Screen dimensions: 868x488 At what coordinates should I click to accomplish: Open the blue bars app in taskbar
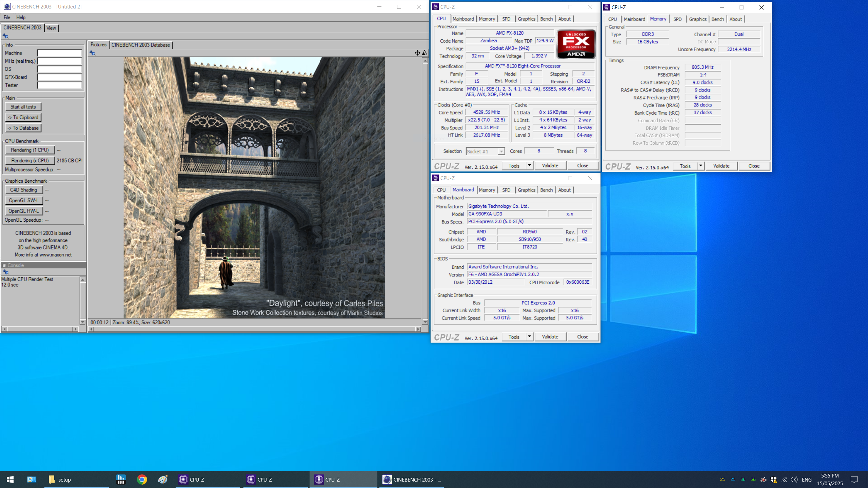point(121,480)
